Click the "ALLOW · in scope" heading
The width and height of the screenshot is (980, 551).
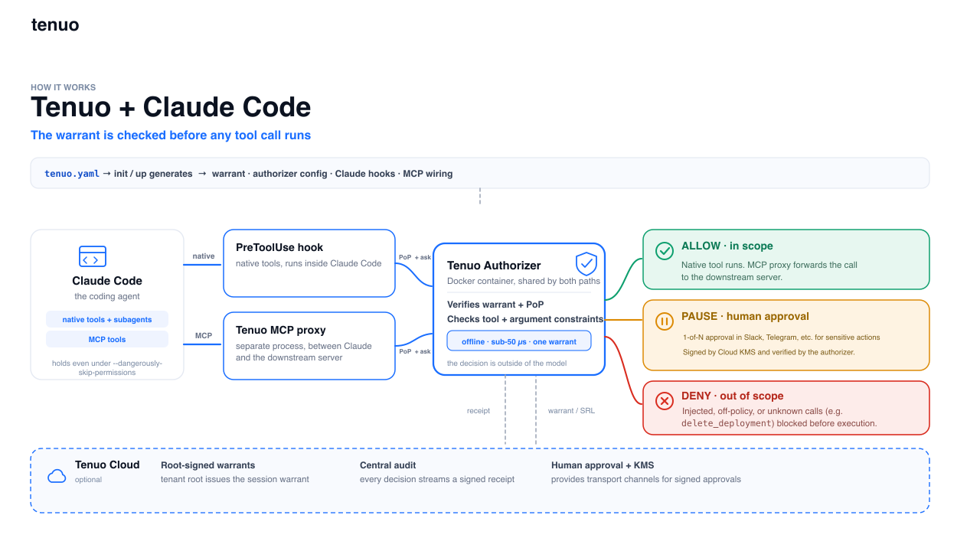[x=727, y=246]
